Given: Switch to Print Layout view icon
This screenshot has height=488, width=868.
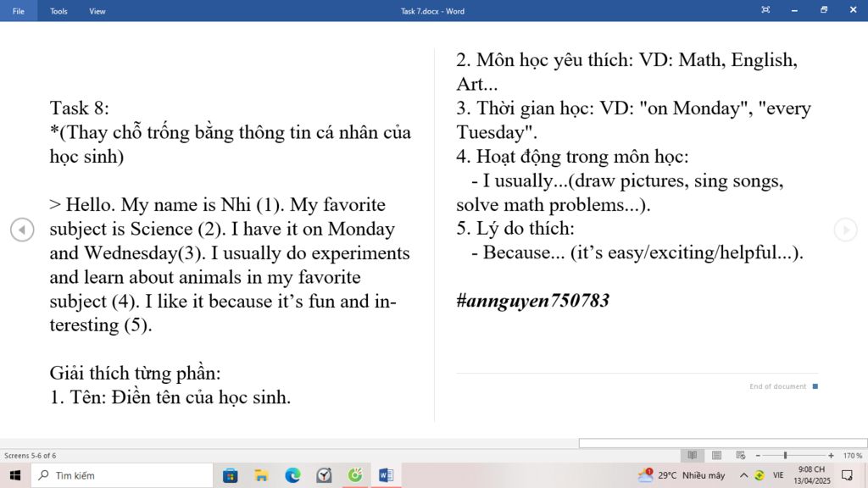Looking at the screenshot, I should tap(716, 455).
